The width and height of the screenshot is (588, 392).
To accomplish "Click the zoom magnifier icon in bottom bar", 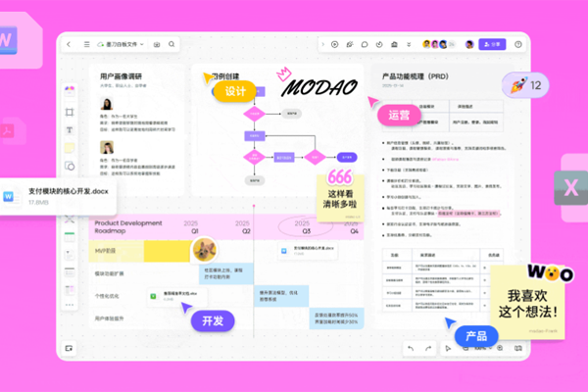I will [x=500, y=348].
